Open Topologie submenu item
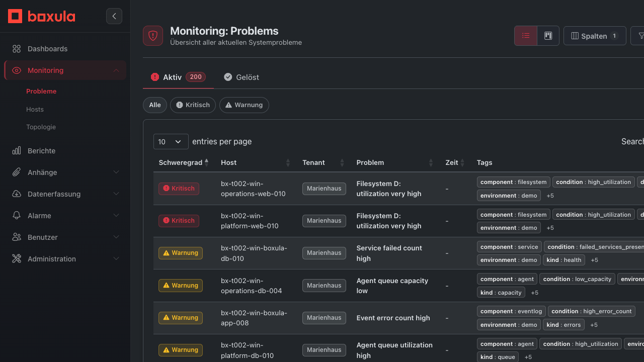Screen dimensions: 644x362 pyautogui.click(x=41, y=127)
